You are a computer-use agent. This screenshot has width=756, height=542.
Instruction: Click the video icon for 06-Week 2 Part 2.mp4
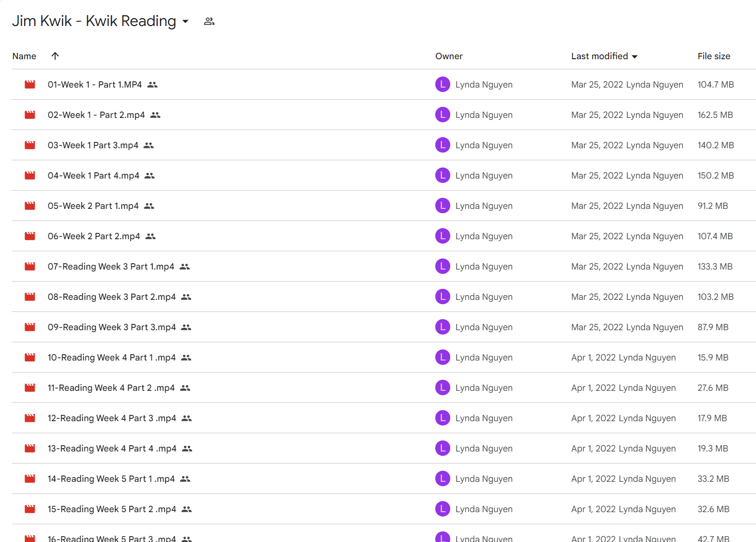click(30, 236)
